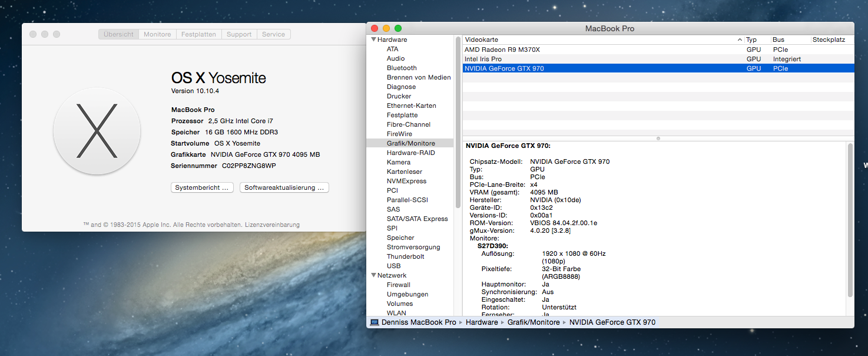
Task: Sort by the Bus column header
Action: [x=791, y=39]
